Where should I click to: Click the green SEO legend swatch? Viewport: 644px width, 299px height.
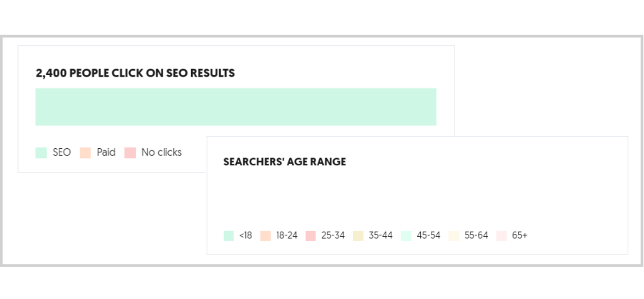41,153
